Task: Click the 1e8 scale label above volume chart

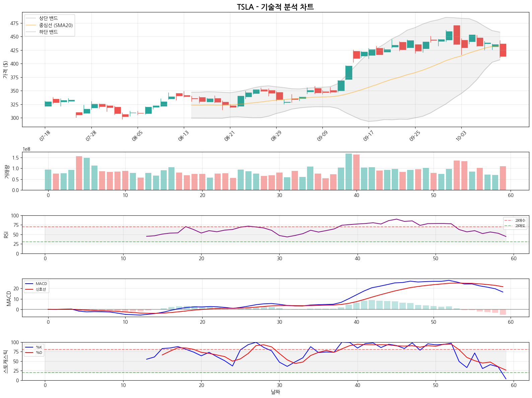Action: (26, 149)
